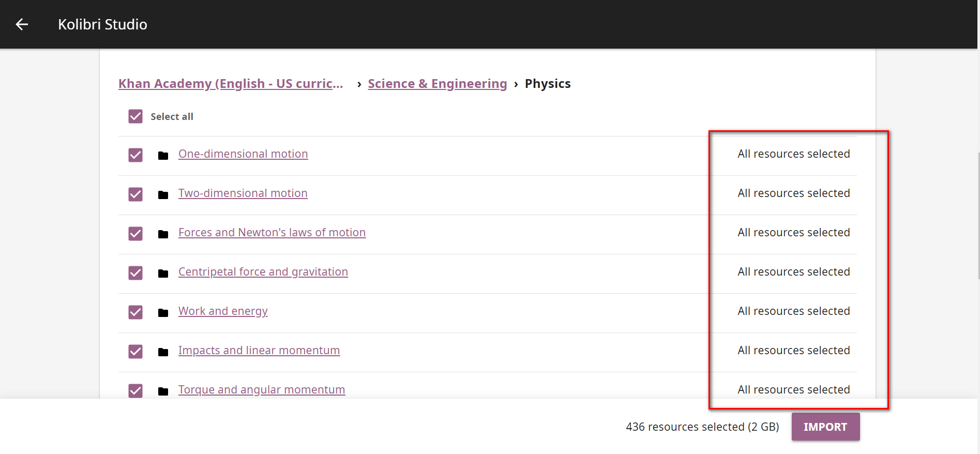Image resolution: width=980 pixels, height=454 pixels.
Task: Click folder icon beside Torque and angular momentum
Action: tap(163, 391)
